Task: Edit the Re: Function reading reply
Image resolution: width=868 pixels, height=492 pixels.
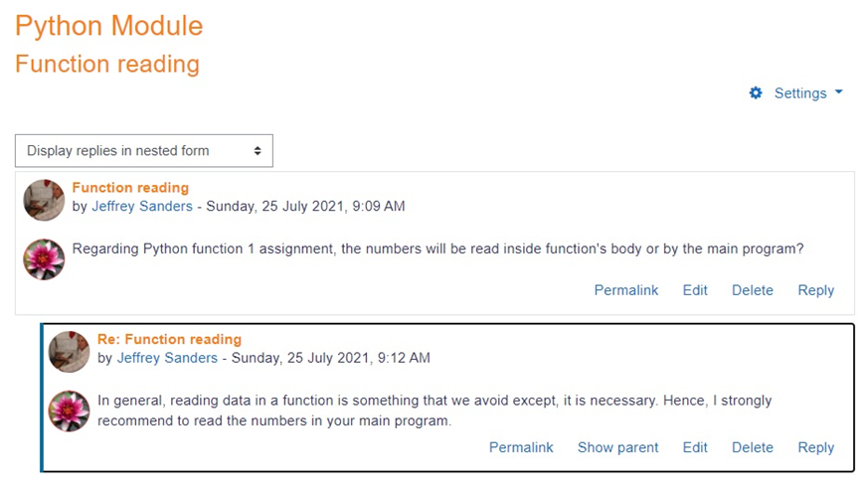Action: coord(695,447)
